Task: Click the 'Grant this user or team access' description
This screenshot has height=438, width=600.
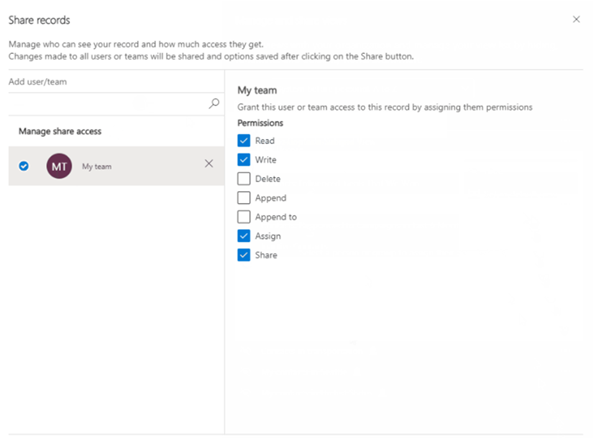Action: (x=385, y=107)
